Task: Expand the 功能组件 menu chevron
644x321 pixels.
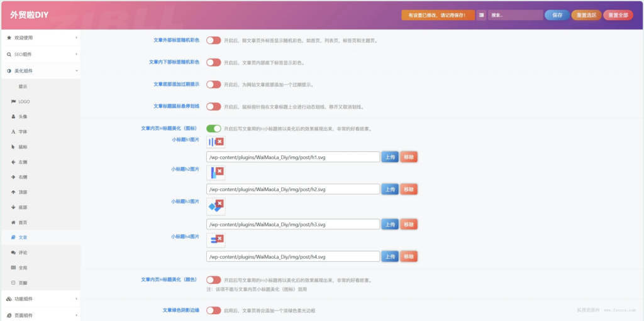Action: tap(76, 299)
